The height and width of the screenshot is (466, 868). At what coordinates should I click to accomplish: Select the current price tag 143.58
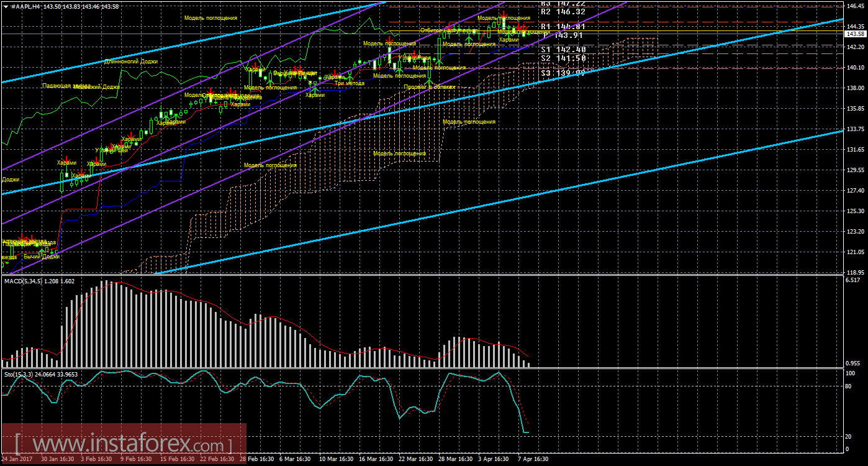[x=856, y=34]
